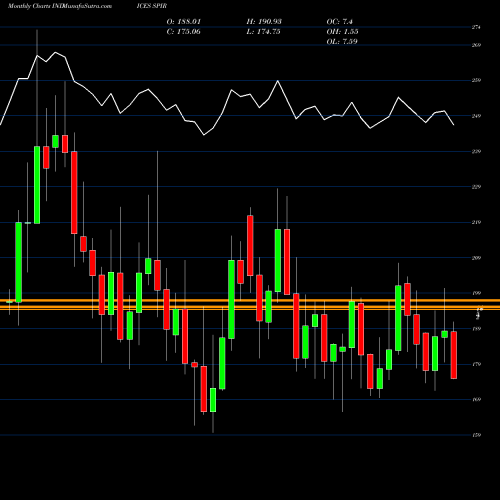Select the close value 'C: 175.06'
Screen dimensions: 500x500
coord(183,32)
